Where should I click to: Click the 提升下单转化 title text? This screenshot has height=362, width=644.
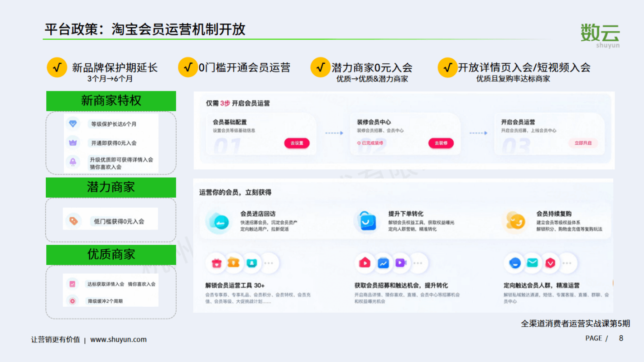pos(406,214)
